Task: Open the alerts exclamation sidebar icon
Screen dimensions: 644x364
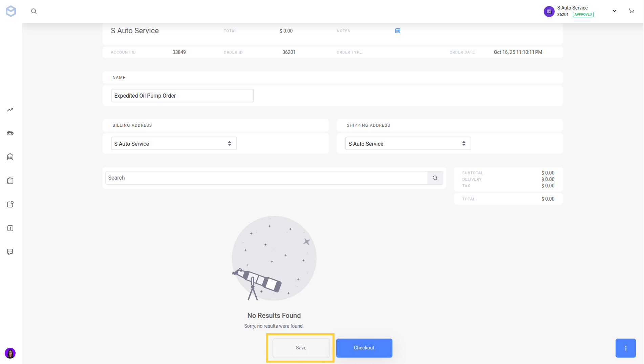Action: [x=10, y=228]
